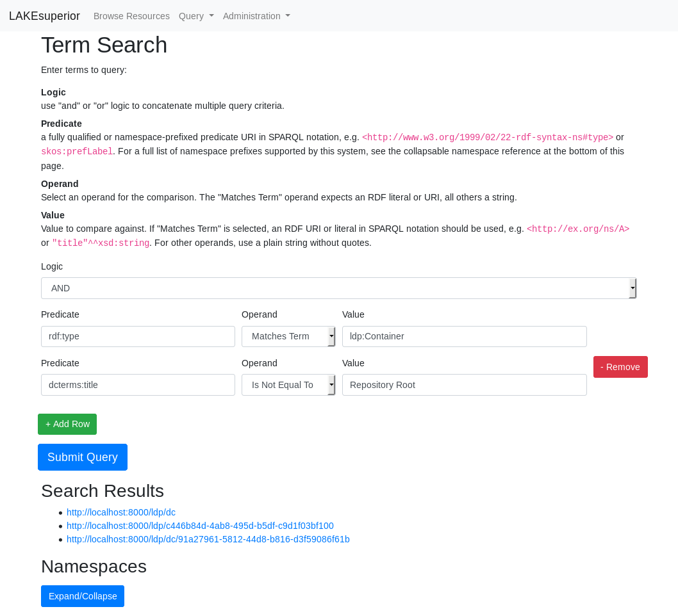This screenshot has width=678, height=616.
Task: Change the Matches Term operand dropdown
Action: click(x=288, y=337)
